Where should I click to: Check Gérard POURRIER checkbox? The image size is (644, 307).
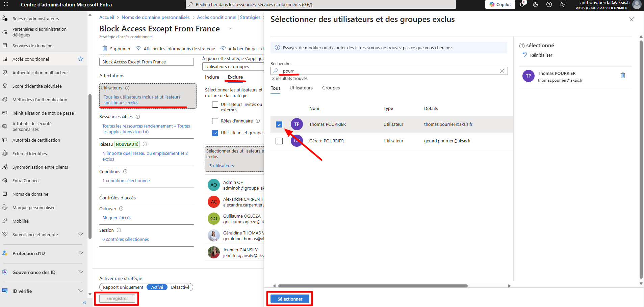point(279,141)
